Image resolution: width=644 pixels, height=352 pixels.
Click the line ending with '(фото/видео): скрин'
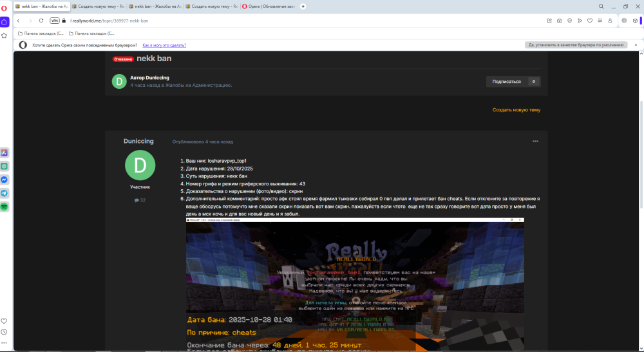(x=244, y=191)
